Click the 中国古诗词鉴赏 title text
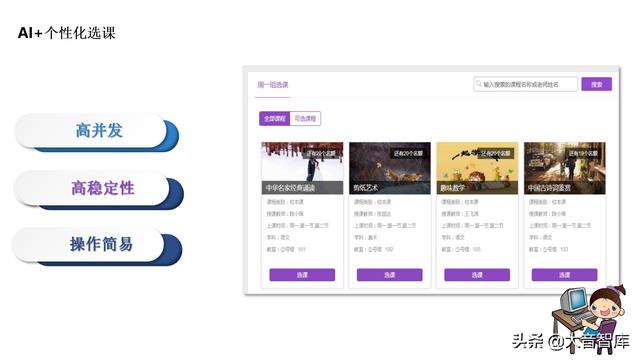Screen dimensions: 640x360 [549, 188]
